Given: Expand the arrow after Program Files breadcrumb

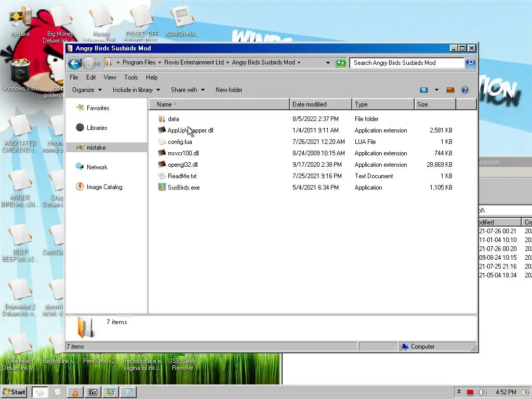Looking at the screenshot, I should pyautogui.click(x=159, y=63).
